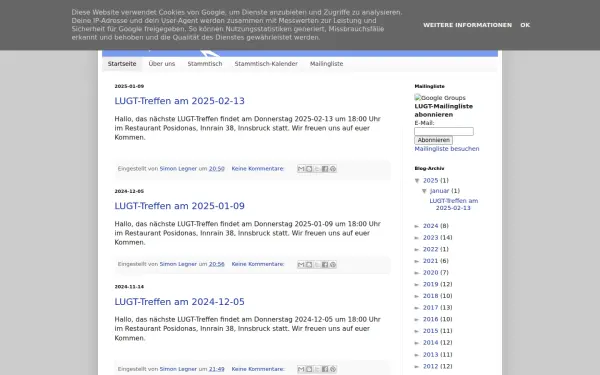Click the 20:56 timestamp link
This screenshot has width=600, height=375.
[x=217, y=264]
